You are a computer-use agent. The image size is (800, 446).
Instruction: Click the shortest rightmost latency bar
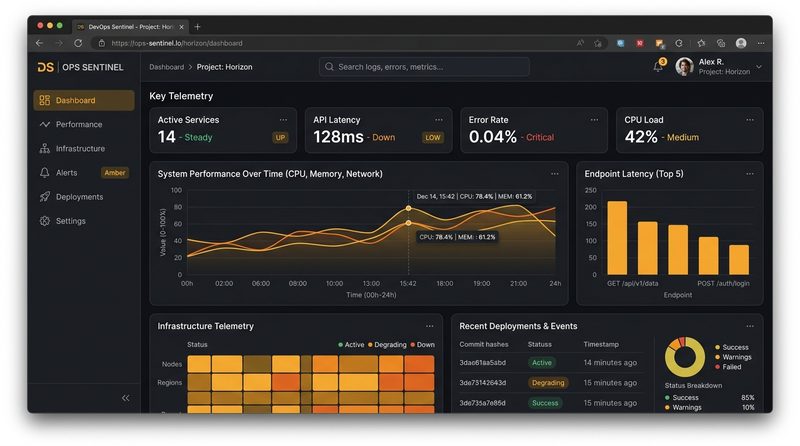[739, 260]
